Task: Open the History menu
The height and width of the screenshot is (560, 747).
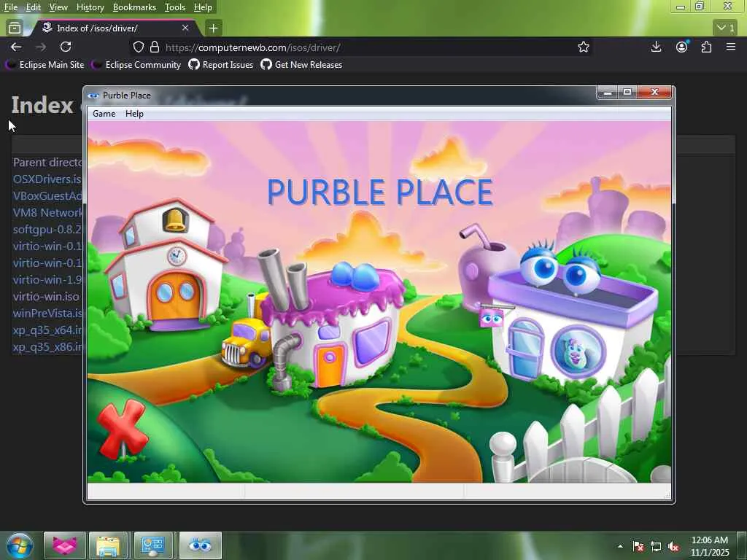Action: tap(90, 7)
